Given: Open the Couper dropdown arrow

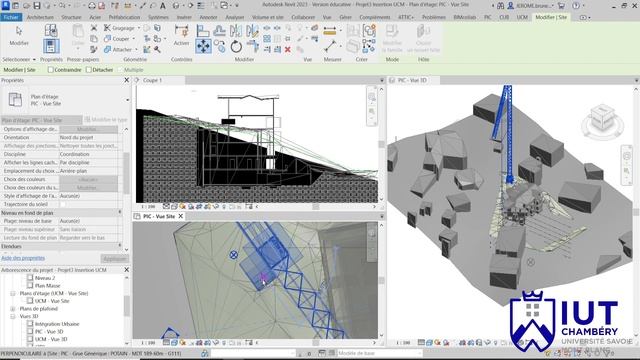Looking at the screenshot, I should point(133,39).
